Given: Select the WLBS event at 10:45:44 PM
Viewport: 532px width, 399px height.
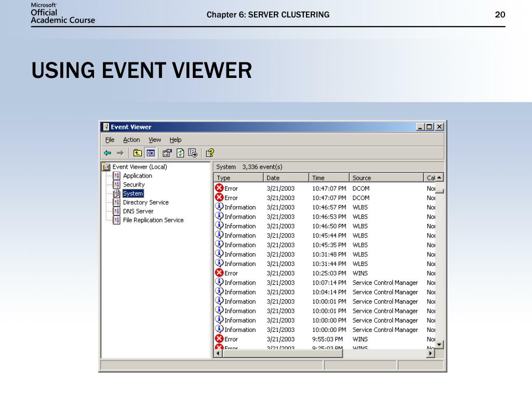Looking at the screenshot, I should coord(325,235).
